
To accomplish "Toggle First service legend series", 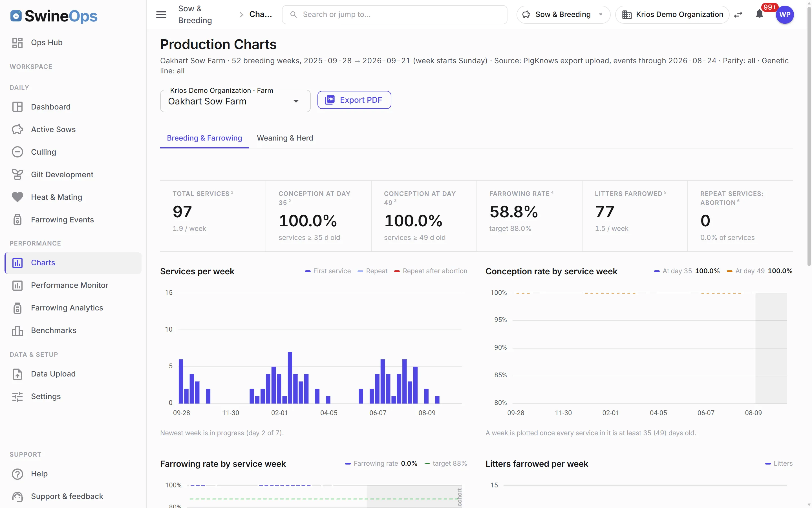I will (328, 271).
